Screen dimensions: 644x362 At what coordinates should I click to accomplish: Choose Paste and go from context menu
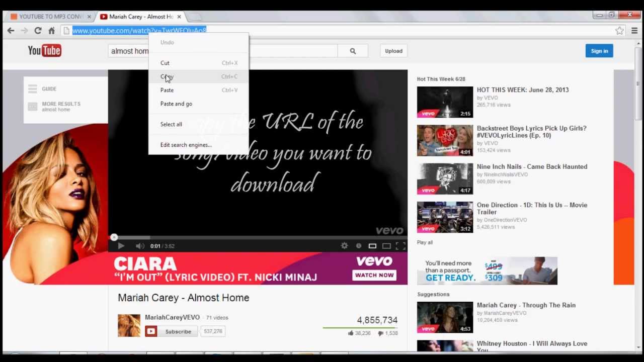click(198, 104)
